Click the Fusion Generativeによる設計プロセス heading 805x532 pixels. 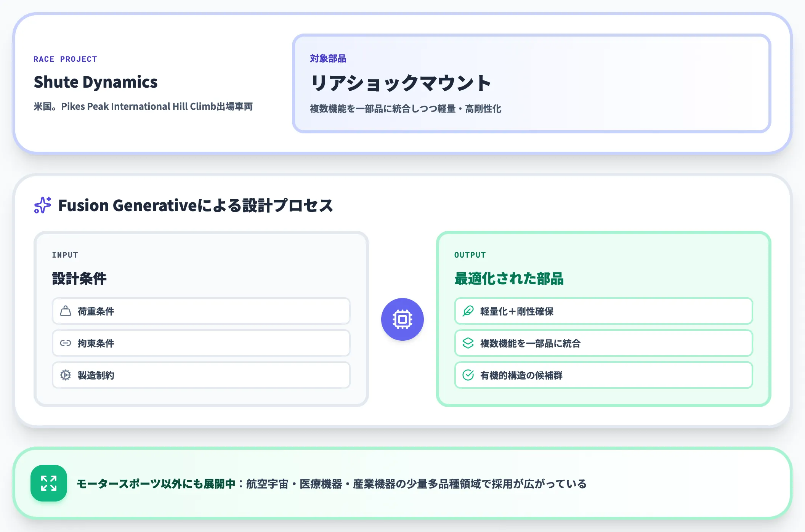pos(196,205)
